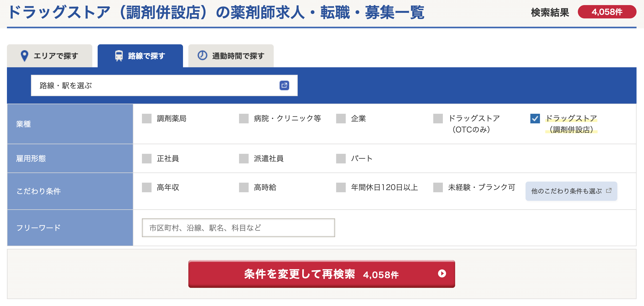Click the clock icon on 通勤時間で探す tab

click(202, 56)
